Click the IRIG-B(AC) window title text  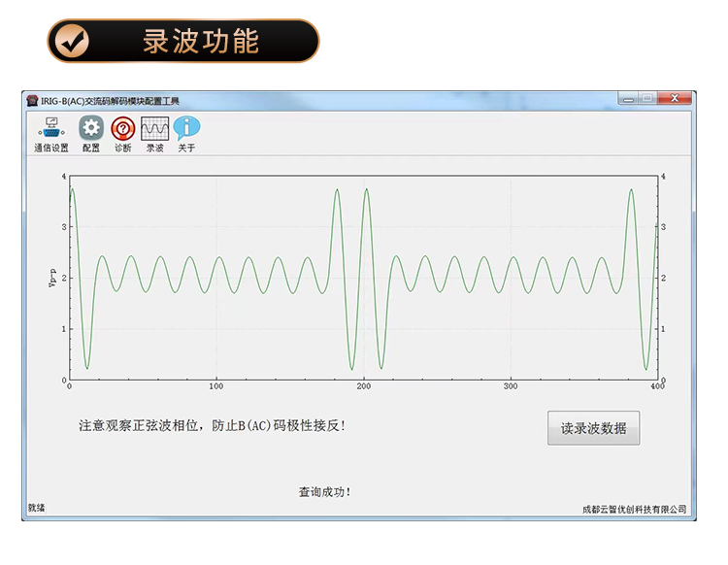110,101
